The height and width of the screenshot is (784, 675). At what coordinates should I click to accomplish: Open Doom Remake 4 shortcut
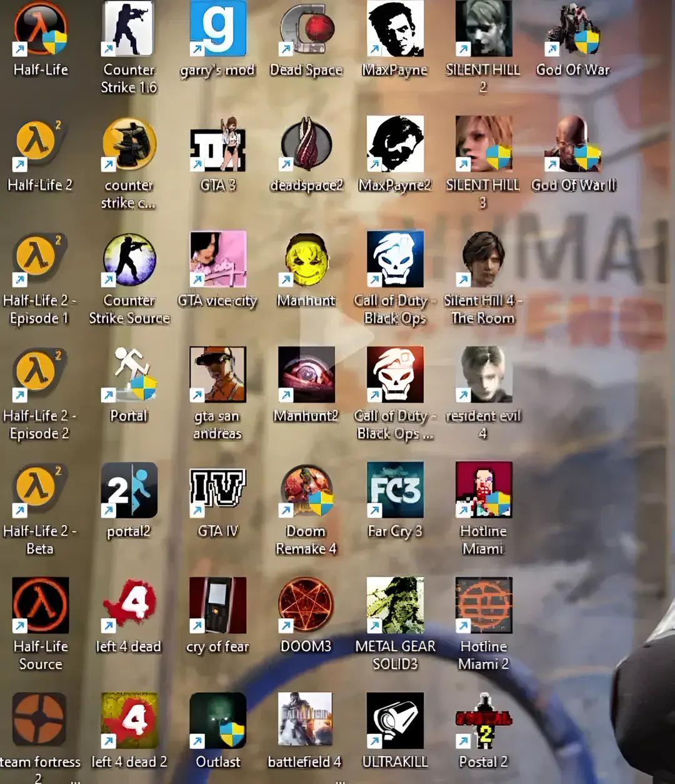tap(307, 490)
